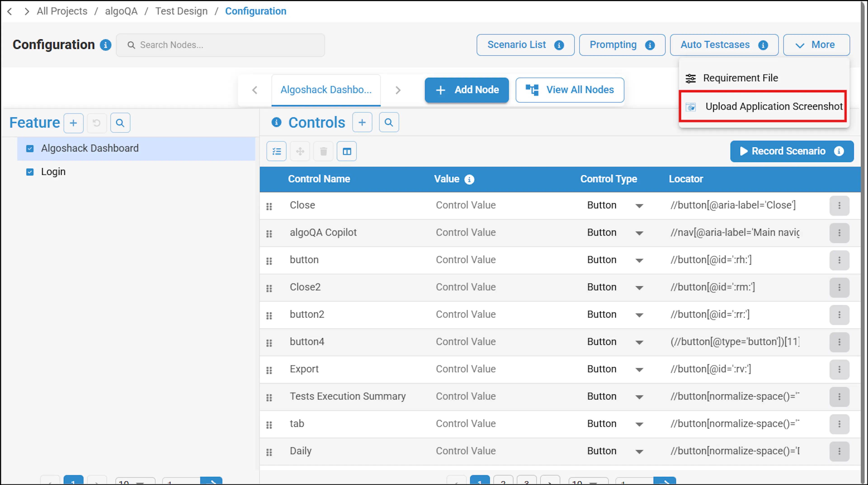
Task: Click the Search Nodes input field
Action: (220, 45)
